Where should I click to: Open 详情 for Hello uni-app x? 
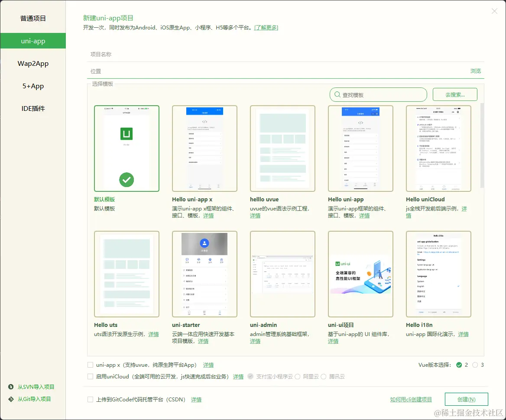[x=208, y=216]
